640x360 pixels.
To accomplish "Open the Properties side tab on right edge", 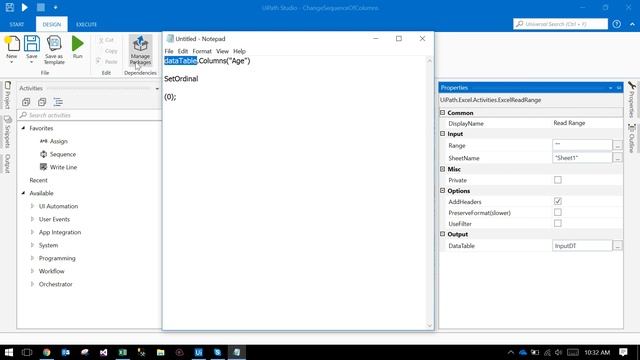I will 632,99.
